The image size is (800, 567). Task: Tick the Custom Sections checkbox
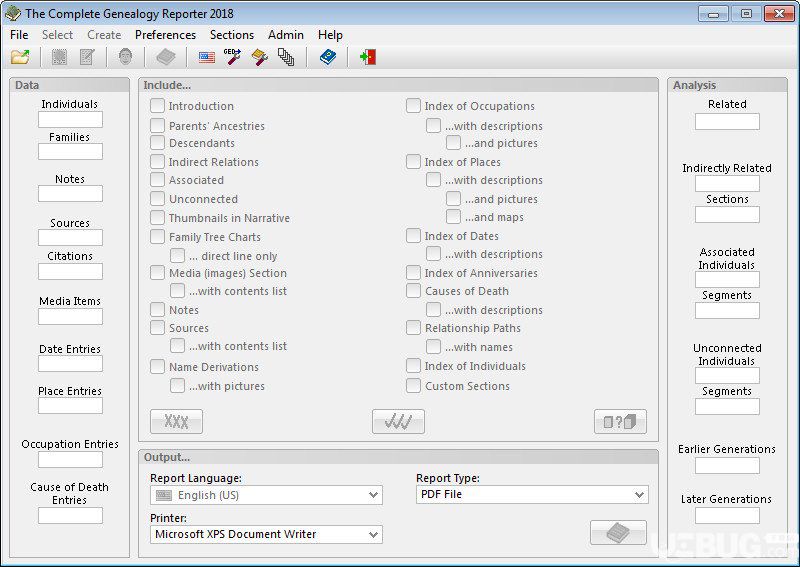pyautogui.click(x=413, y=386)
